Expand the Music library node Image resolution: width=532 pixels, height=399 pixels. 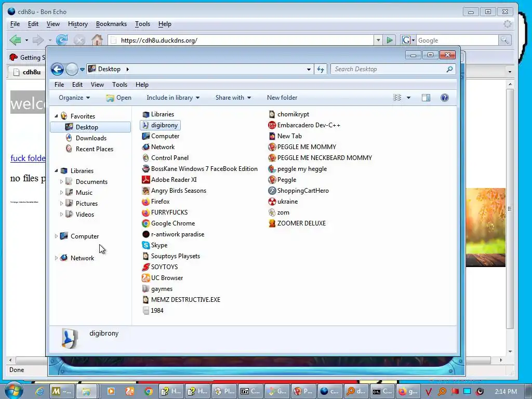coord(61,192)
